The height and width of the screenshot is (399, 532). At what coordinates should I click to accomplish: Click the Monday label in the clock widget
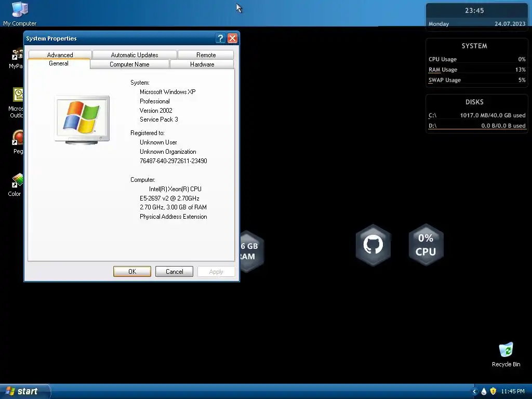tap(438, 24)
